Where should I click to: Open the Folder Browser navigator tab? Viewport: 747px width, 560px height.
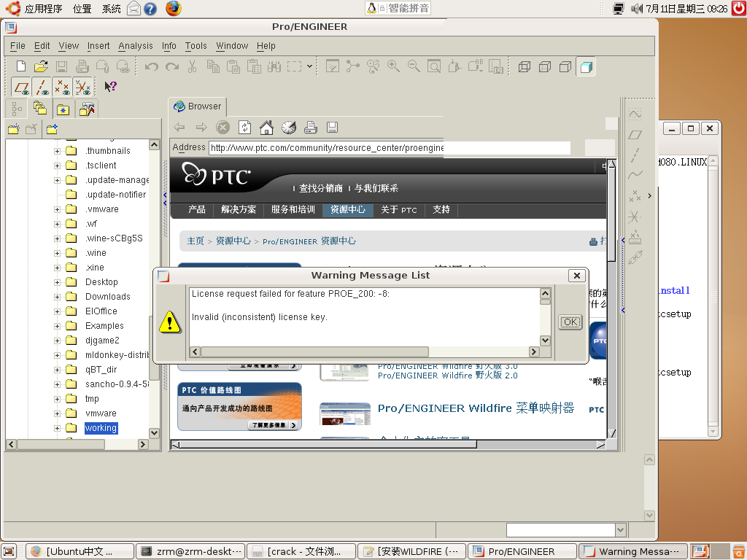[40, 109]
